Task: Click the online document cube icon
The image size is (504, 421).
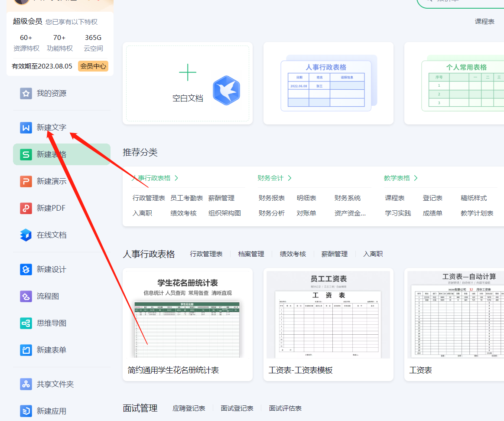Action: pos(26,235)
